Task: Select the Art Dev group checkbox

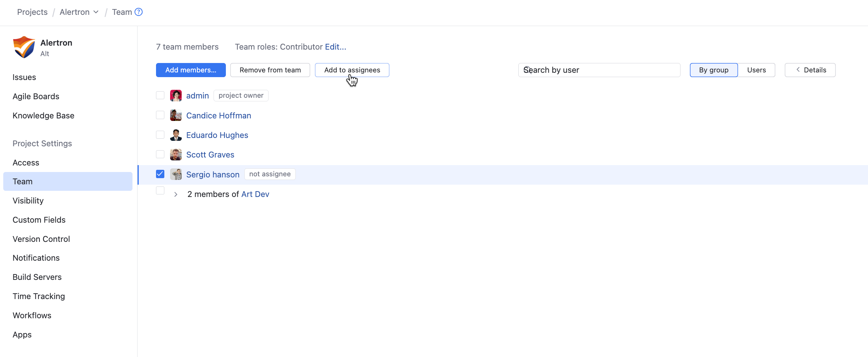Action: [160, 190]
